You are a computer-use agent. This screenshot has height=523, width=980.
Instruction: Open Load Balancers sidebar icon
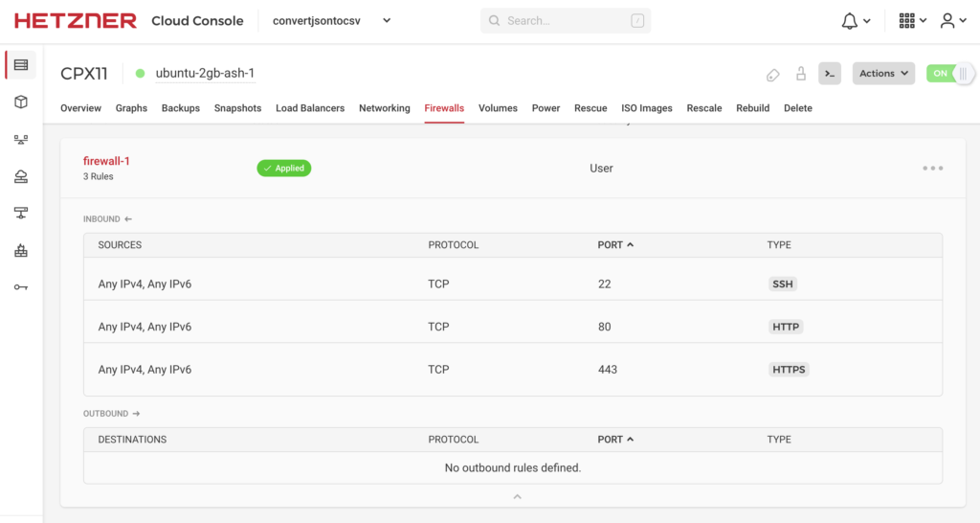(x=21, y=140)
